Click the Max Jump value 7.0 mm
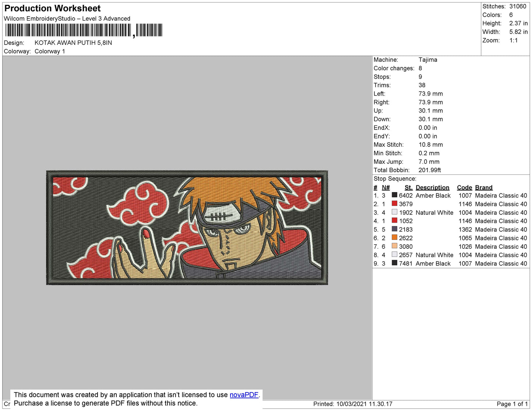 pyautogui.click(x=429, y=162)
